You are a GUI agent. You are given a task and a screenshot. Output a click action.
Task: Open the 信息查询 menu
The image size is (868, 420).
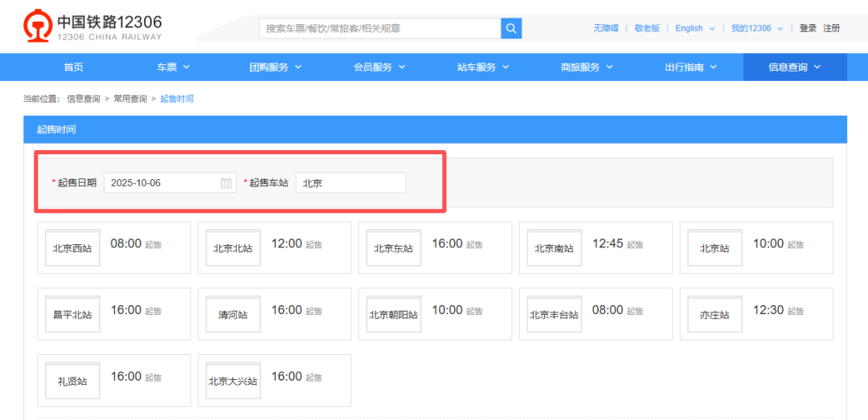pos(794,67)
